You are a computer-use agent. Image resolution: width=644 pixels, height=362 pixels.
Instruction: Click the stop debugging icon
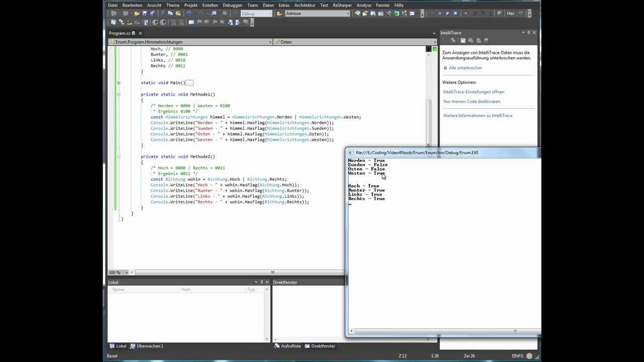(447, 14)
